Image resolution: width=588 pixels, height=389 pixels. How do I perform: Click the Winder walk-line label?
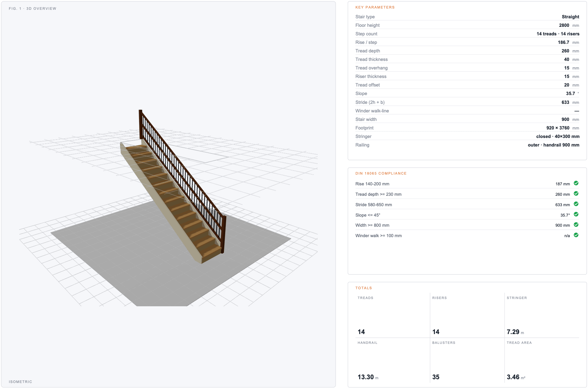point(372,111)
